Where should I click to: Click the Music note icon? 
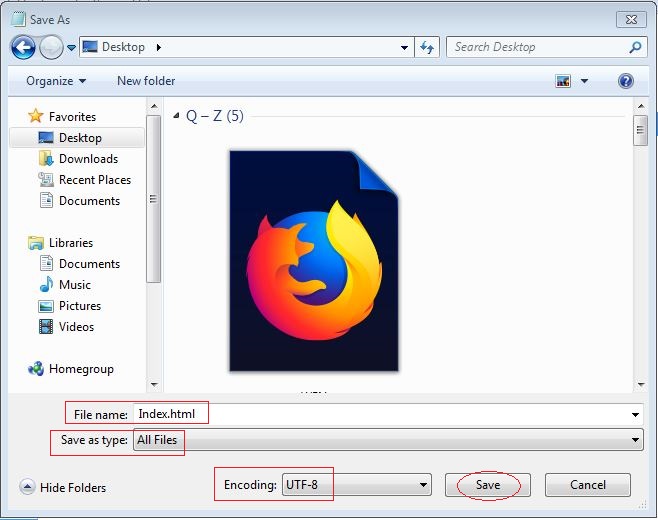(46, 284)
